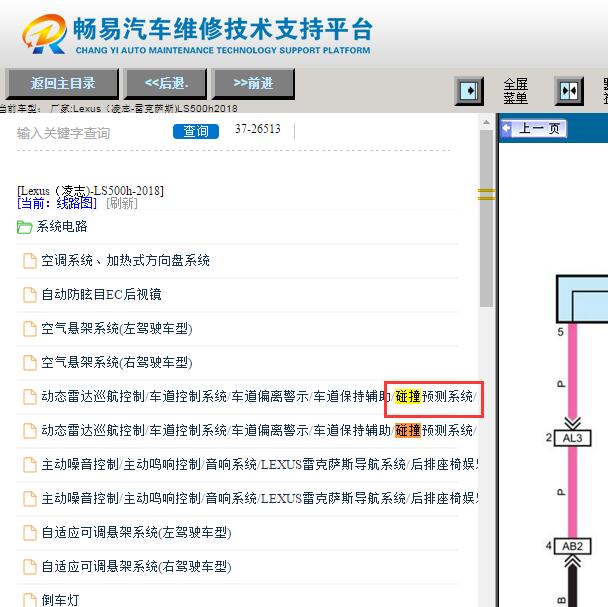Screen dimensions: 608x607
Task: Open 倒车灯 entry
Action: point(60,600)
